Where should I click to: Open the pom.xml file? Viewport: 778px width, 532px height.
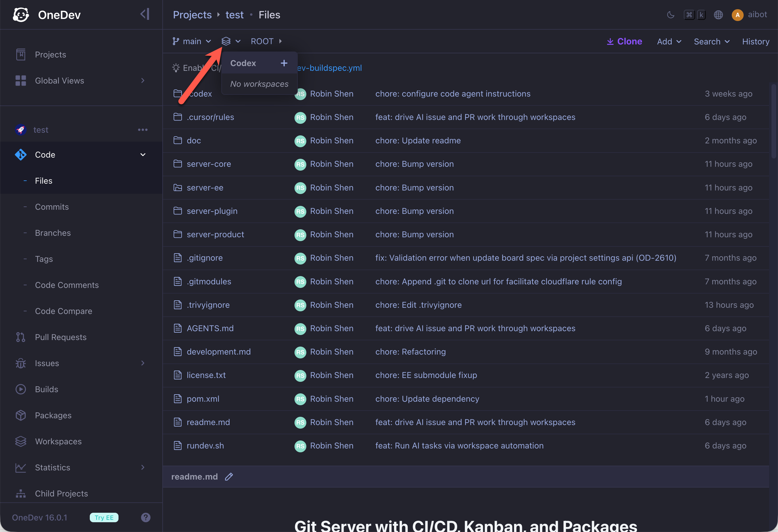(x=203, y=399)
